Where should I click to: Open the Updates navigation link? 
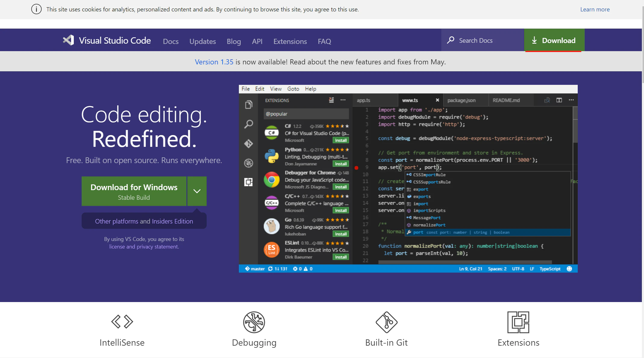click(202, 41)
